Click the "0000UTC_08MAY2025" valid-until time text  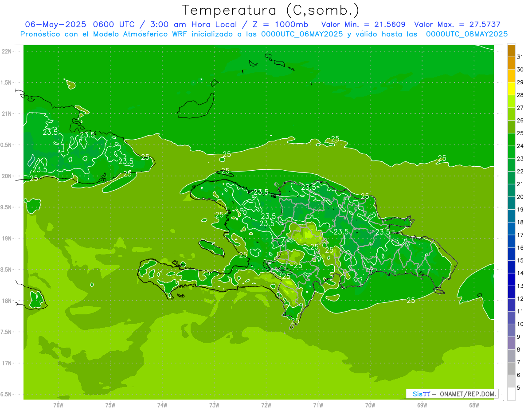[x=467, y=34]
